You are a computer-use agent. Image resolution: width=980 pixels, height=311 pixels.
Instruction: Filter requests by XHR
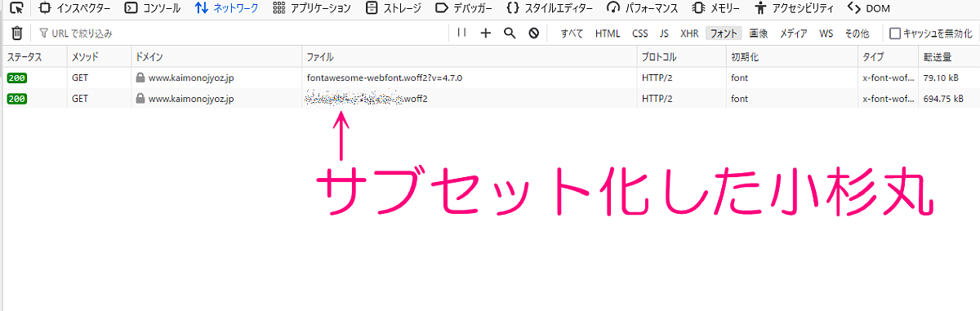(x=689, y=33)
